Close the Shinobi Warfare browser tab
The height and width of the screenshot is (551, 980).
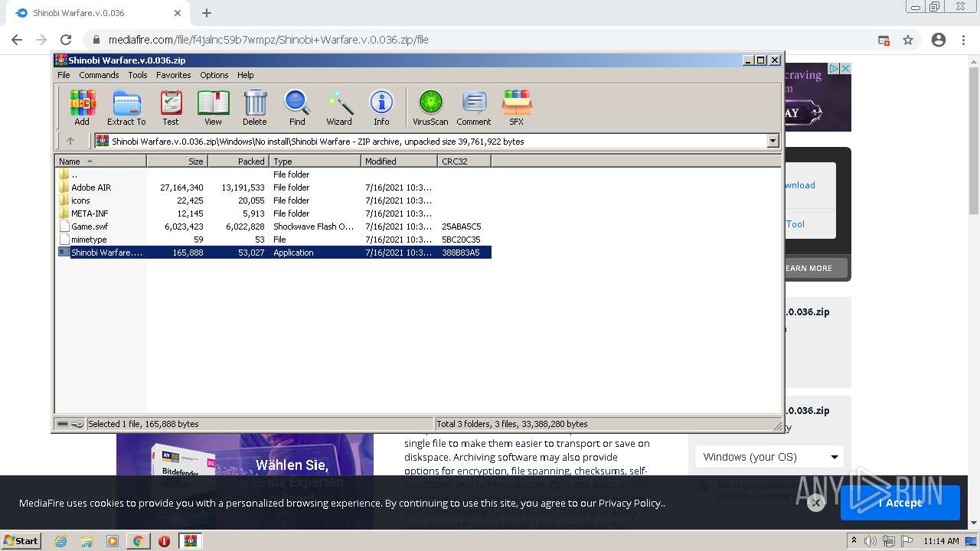point(178,13)
